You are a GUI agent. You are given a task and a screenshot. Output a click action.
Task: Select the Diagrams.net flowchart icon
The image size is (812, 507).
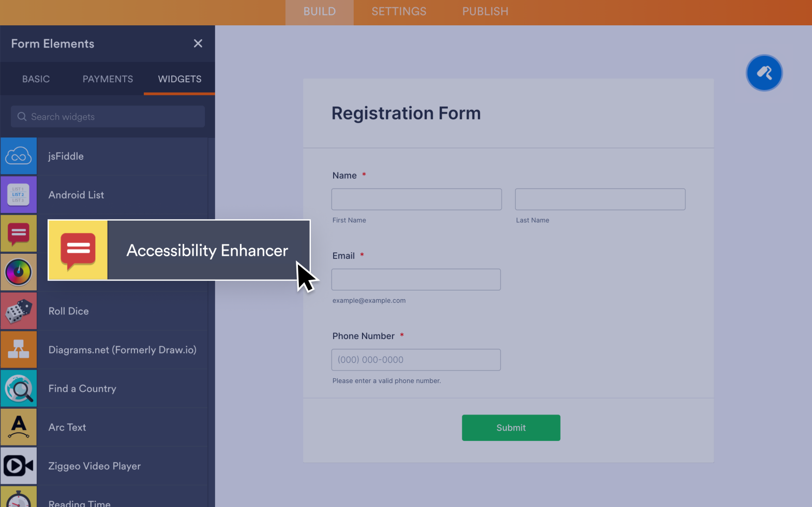(19, 349)
